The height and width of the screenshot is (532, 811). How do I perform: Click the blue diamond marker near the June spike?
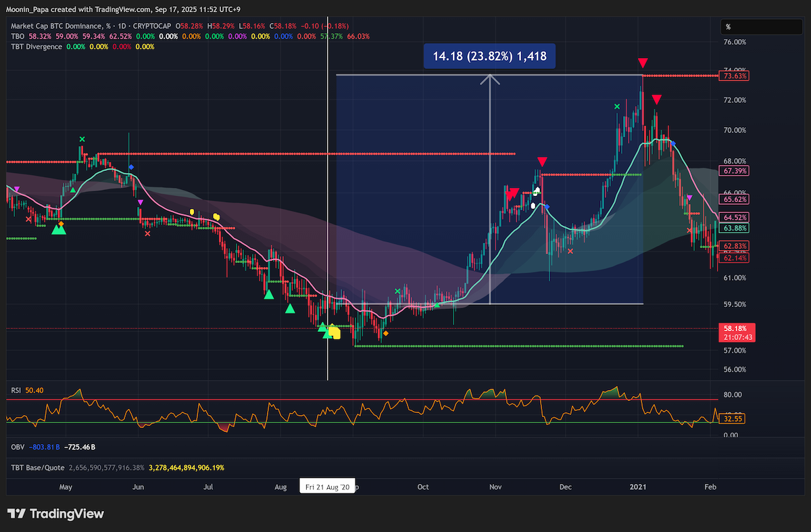131,166
